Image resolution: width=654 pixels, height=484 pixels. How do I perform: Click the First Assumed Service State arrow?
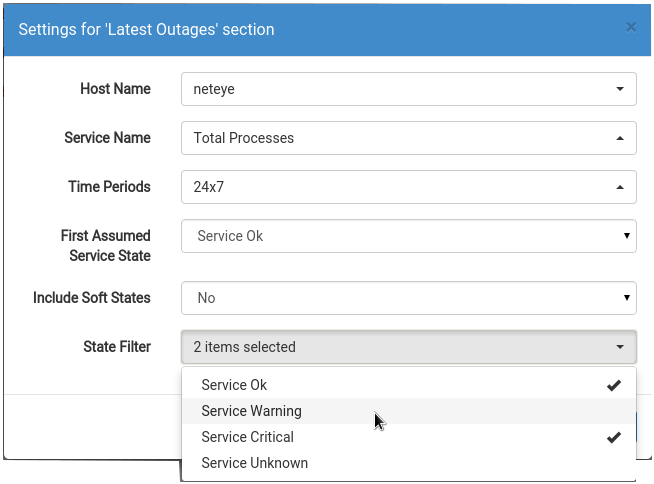(x=626, y=236)
